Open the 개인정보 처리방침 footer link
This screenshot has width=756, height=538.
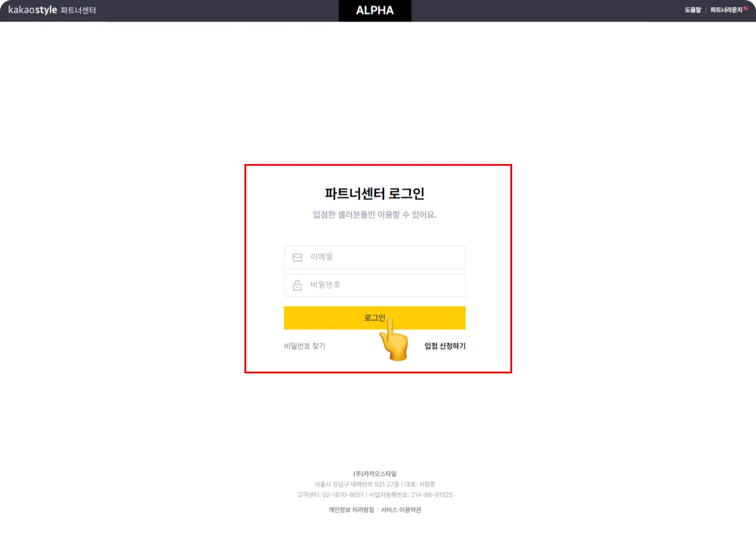(x=351, y=510)
